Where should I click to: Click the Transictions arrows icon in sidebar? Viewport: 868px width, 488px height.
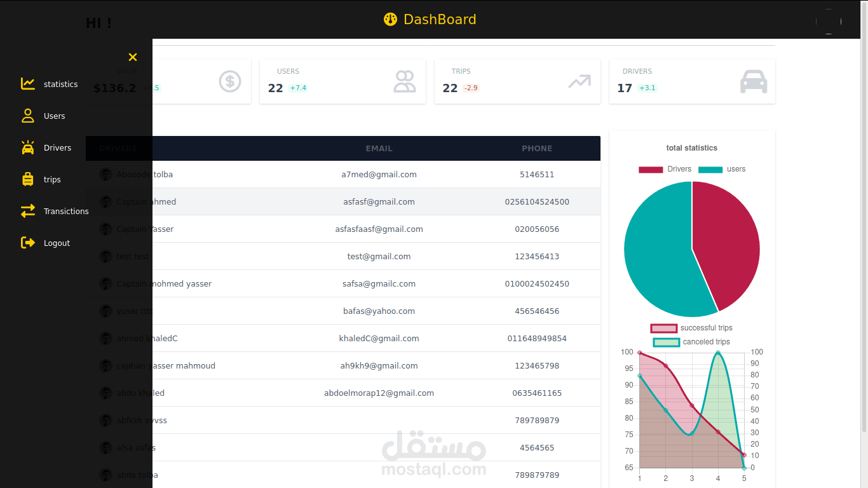(28, 211)
